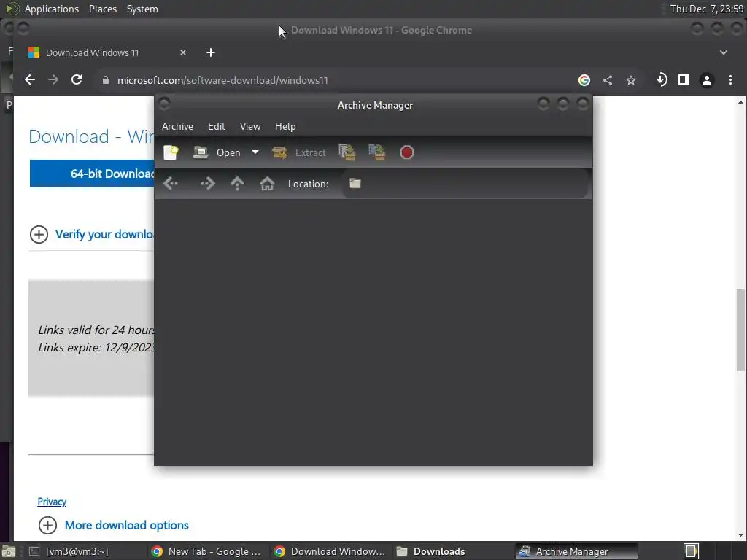The image size is (747, 560).
Task: Create a new archive in Archive Manager
Action: click(171, 152)
